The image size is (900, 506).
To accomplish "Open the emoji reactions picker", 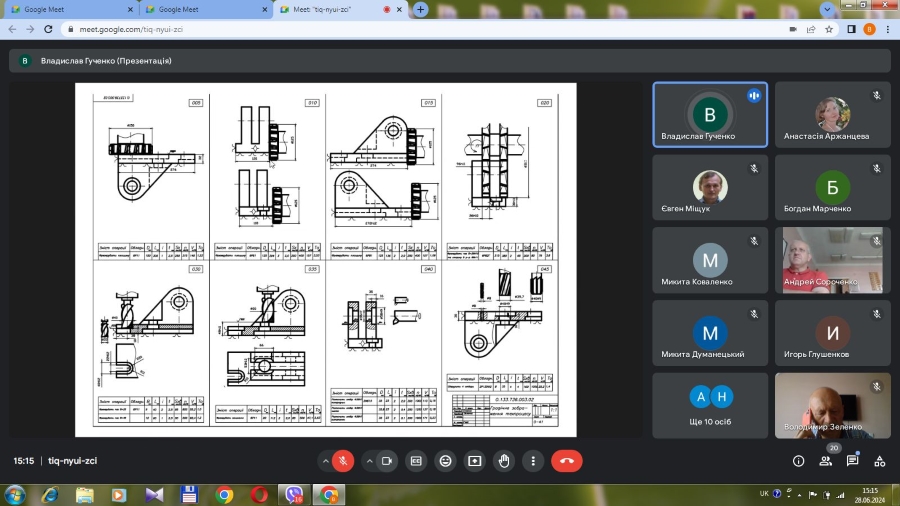I will click(x=446, y=461).
